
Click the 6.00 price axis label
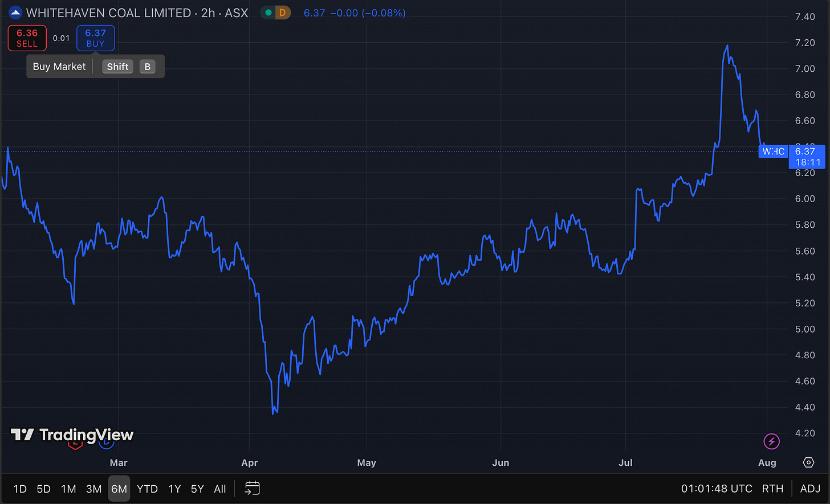[x=805, y=199]
